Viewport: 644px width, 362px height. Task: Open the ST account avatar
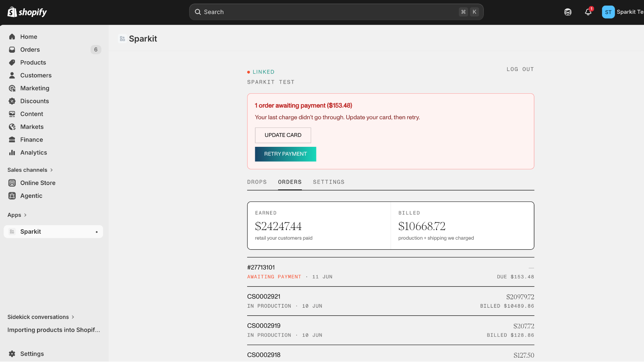pos(608,12)
